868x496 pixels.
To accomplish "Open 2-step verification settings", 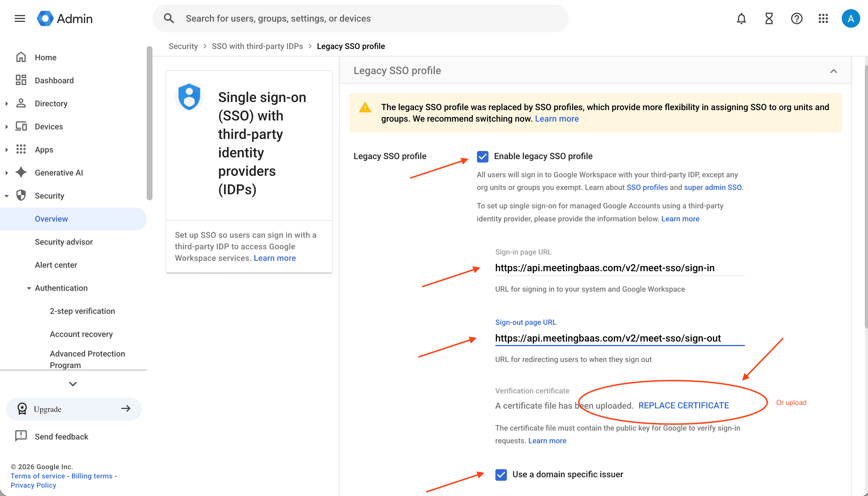I will 82,311.
